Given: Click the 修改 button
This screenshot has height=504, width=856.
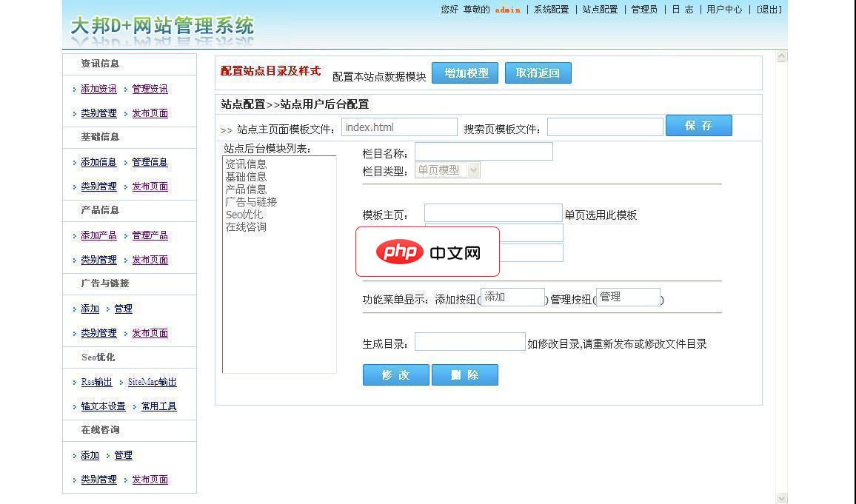Looking at the screenshot, I should tap(396, 375).
